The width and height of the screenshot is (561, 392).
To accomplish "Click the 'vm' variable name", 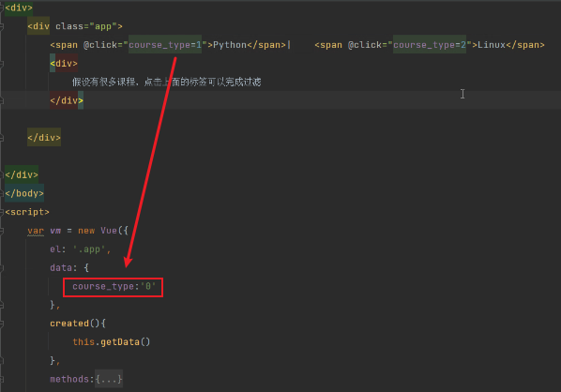I will 55,231.
